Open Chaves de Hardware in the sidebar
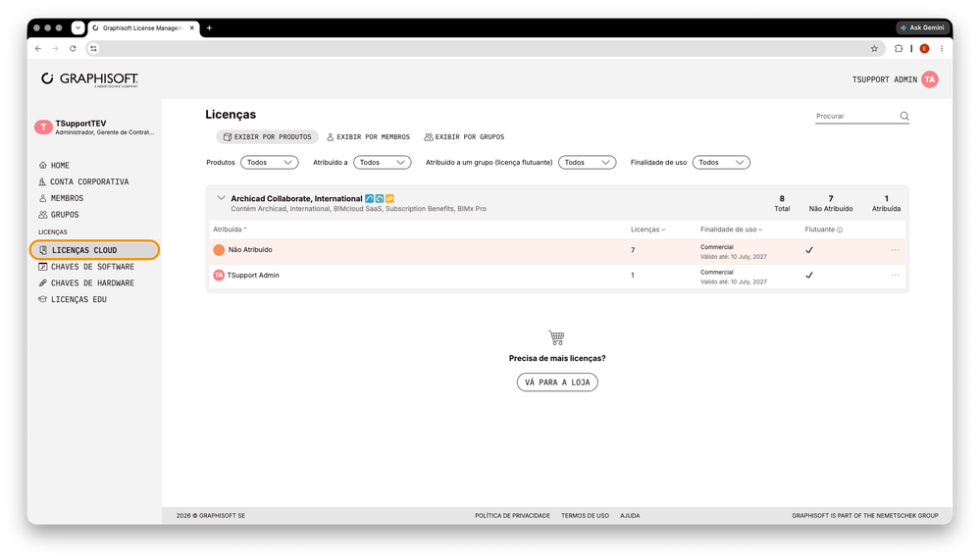Screen dimensions: 980x560 [x=86, y=283]
